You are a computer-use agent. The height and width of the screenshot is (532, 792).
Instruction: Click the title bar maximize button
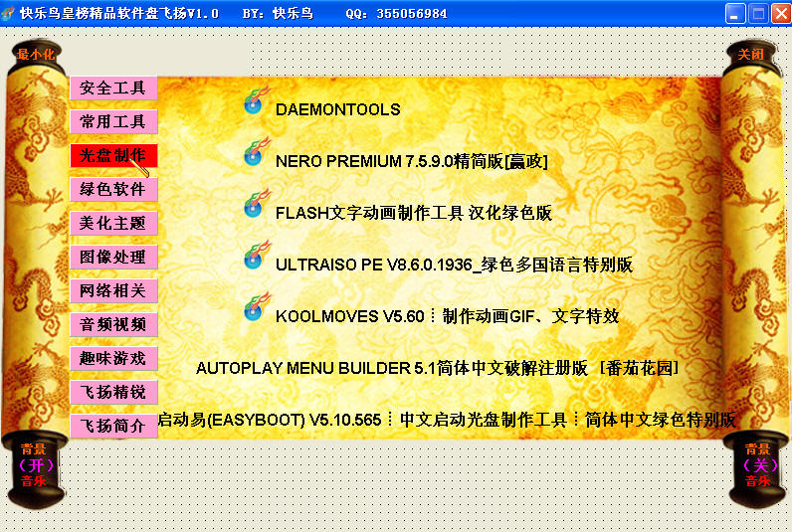click(x=758, y=14)
